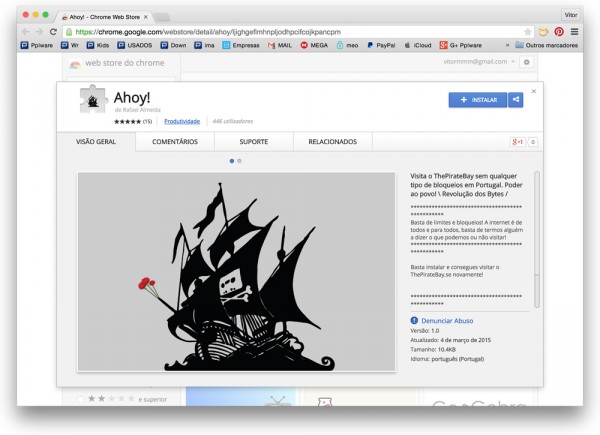
Task: Click the secure padlock icon in address bar
Action: (69, 32)
